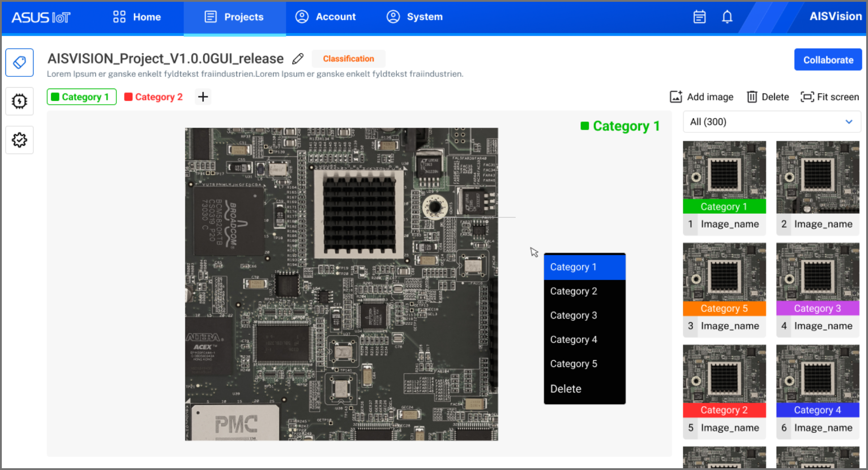Click the Fit screen icon
868x470 pixels.
[807, 96]
